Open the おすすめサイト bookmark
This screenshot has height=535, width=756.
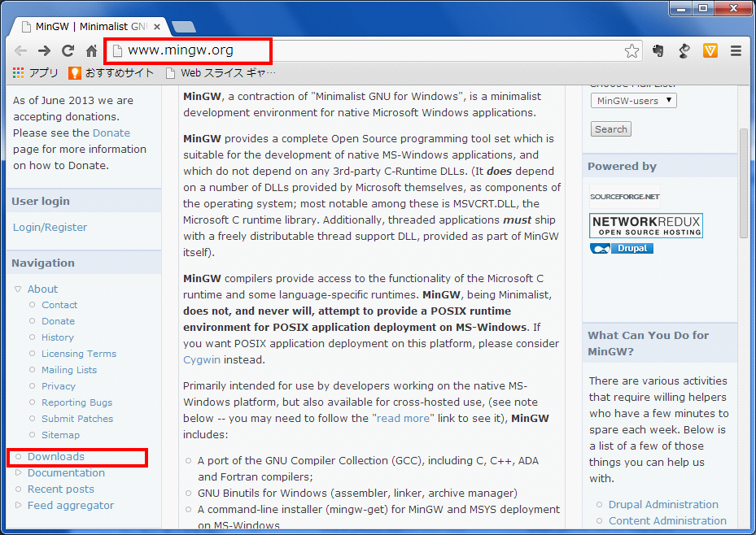(x=111, y=72)
